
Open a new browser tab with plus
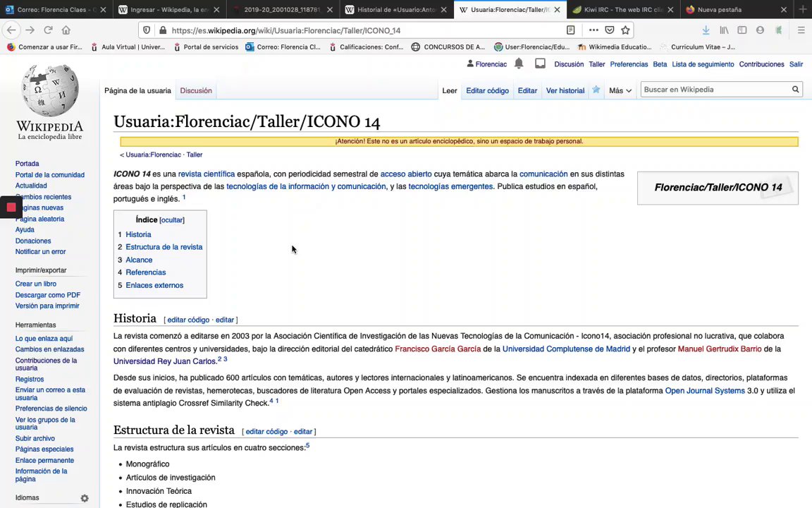click(x=803, y=9)
